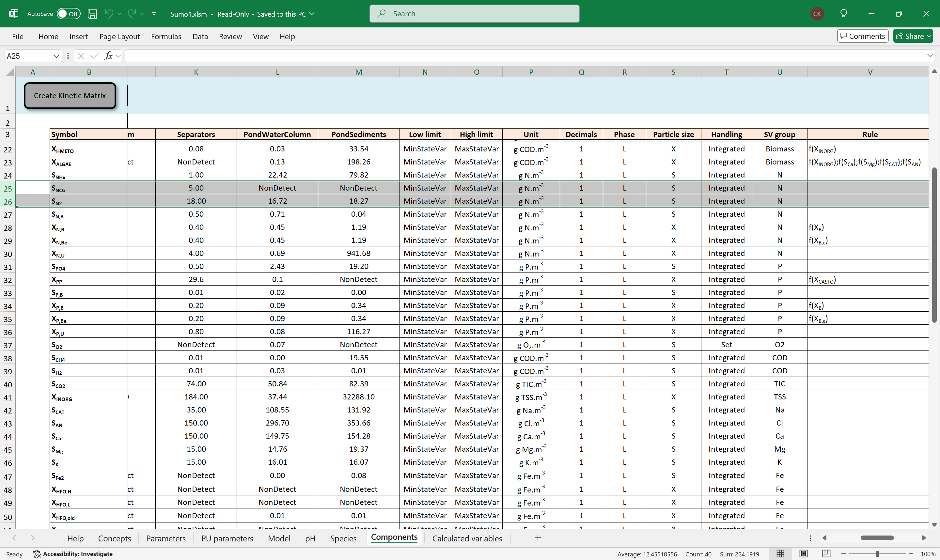The image size is (940, 560).
Task: Expand the formula bar chevron
Action: 930,55
